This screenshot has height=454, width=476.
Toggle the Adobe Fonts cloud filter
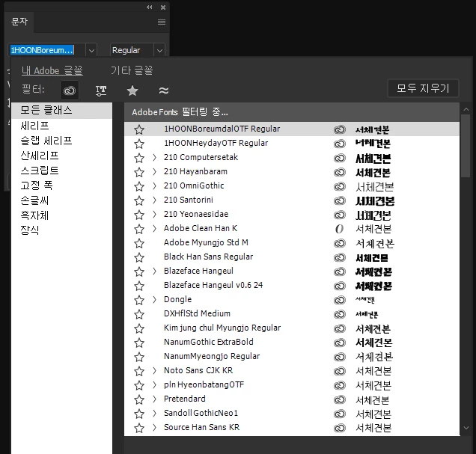click(70, 91)
